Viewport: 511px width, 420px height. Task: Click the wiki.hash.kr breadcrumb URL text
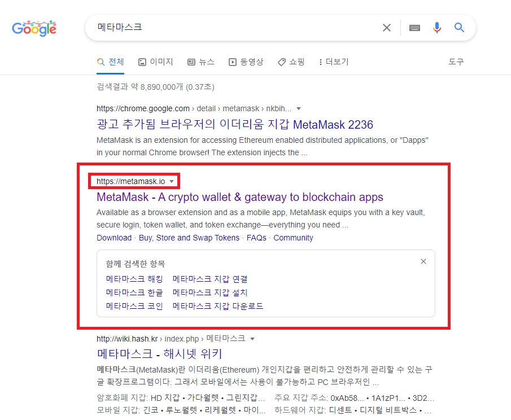tap(171, 339)
